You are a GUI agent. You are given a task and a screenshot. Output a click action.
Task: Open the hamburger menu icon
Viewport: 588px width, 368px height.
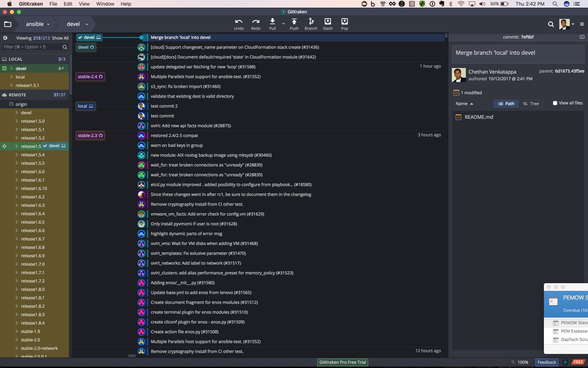point(582,24)
